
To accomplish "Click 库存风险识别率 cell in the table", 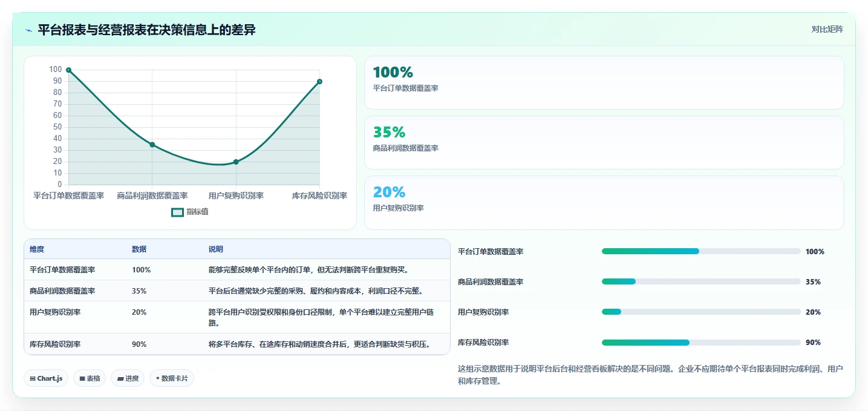I will tap(55, 344).
